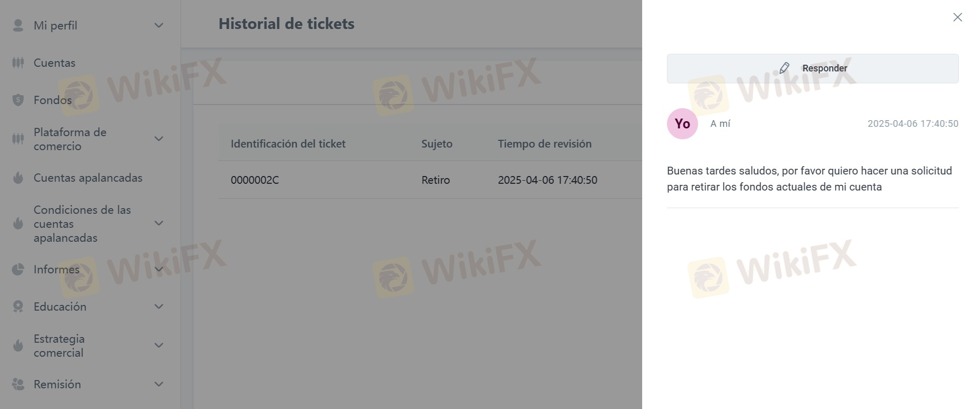This screenshot has width=980, height=409.
Task: Click the Fondos shield icon
Action: 18,100
